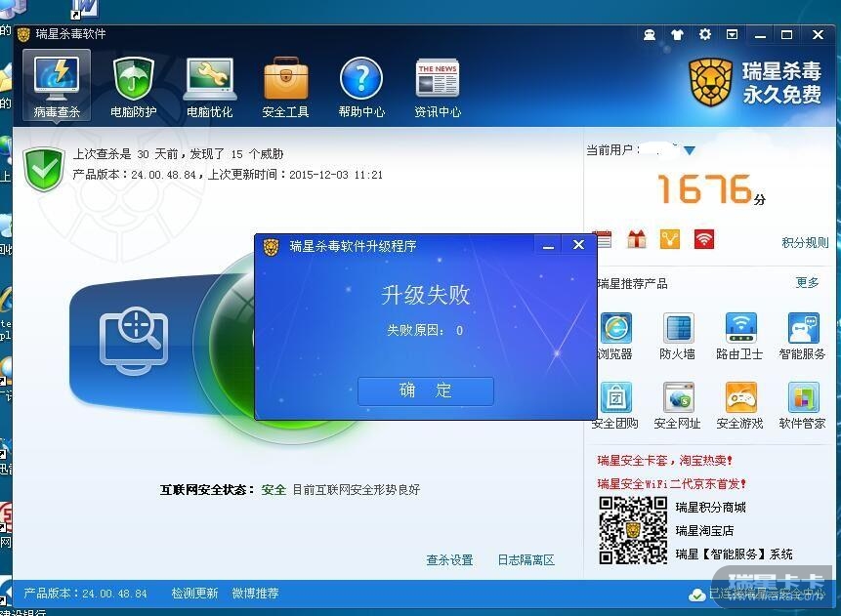The height and width of the screenshot is (616, 841).
Task: Open the 病毒查杀 virus scan tab
Action: (x=57, y=86)
